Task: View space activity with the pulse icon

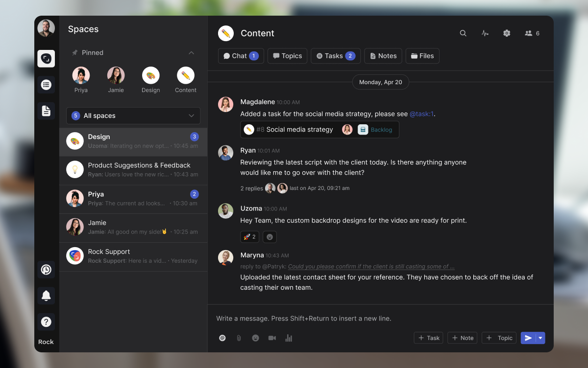Action: 485,33
